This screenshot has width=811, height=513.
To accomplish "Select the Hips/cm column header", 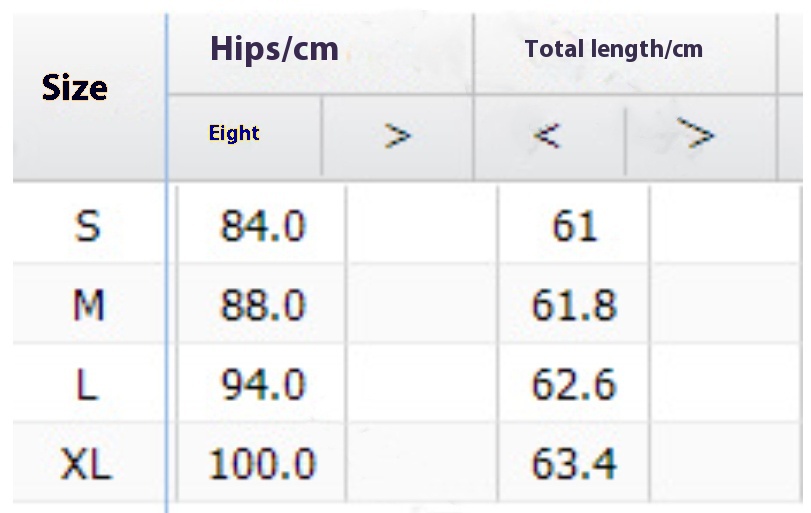I will [x=274, y=50].
